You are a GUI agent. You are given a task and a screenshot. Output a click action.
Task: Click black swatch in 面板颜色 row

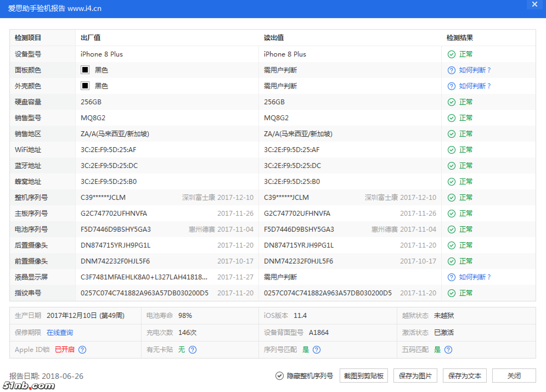85,70
